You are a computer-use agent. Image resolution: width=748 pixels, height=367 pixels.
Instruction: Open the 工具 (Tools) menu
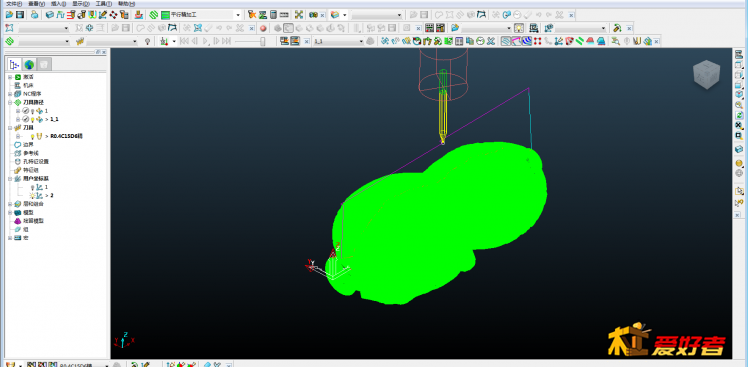[104, 3]
